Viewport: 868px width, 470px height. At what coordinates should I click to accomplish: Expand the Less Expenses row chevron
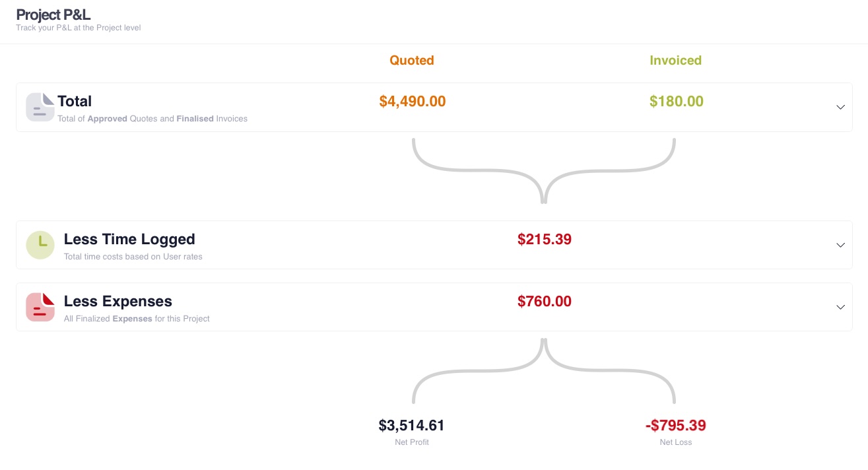(840, 307)
